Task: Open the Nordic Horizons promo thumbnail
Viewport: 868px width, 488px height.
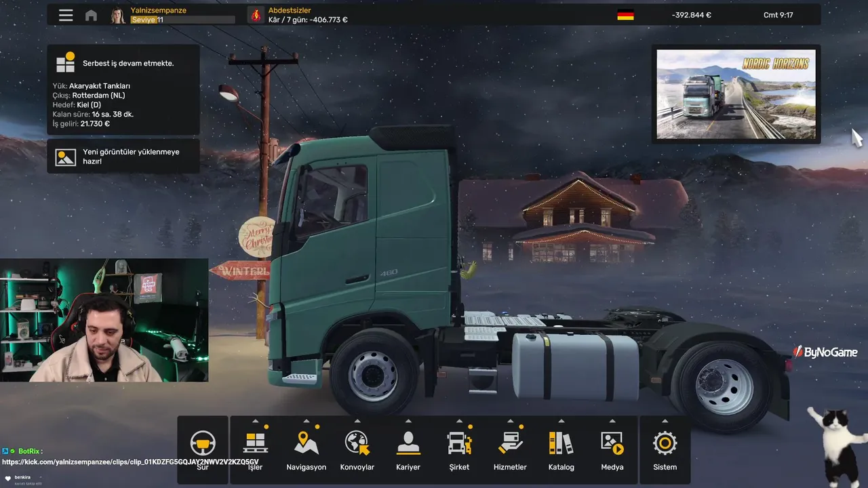Action: click(736, 94)
